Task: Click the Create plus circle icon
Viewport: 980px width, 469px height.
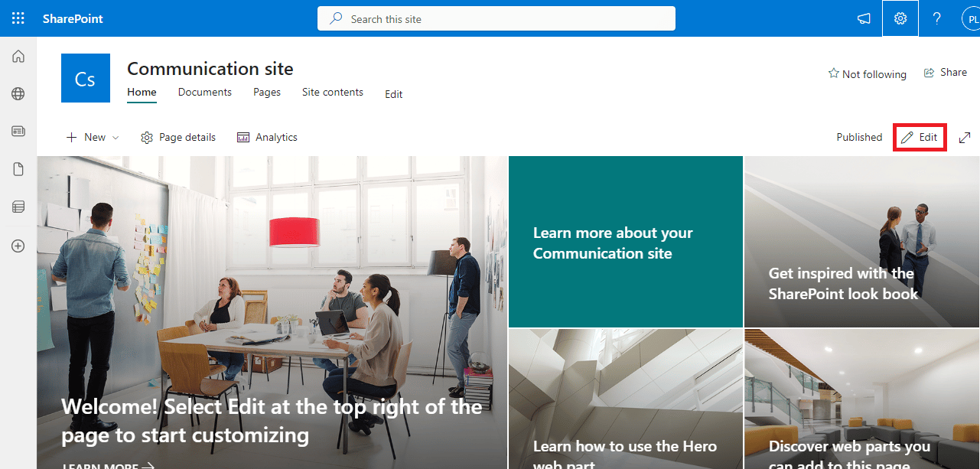Action: coord(18,246)
